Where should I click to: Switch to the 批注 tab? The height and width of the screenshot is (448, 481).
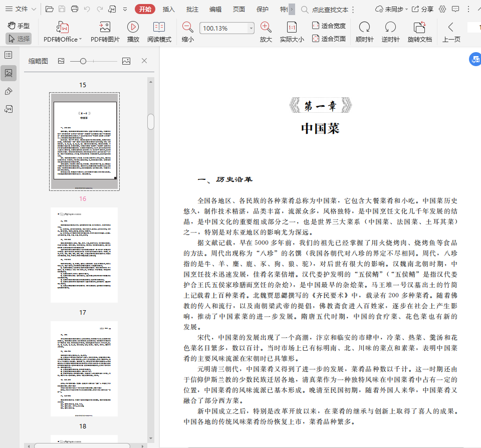[192, 10]
